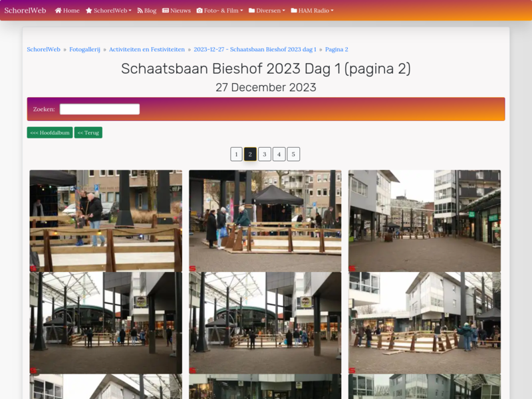The image size is (532, 399).
Task: Click the RSS feed icon beside Blog
Action: coord(140,11)
